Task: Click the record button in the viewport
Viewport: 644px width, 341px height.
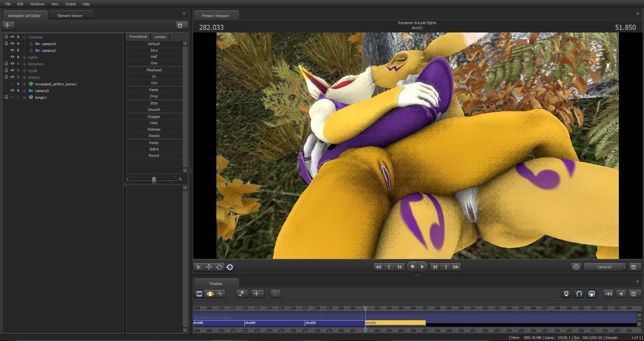Action: point(412,267)
